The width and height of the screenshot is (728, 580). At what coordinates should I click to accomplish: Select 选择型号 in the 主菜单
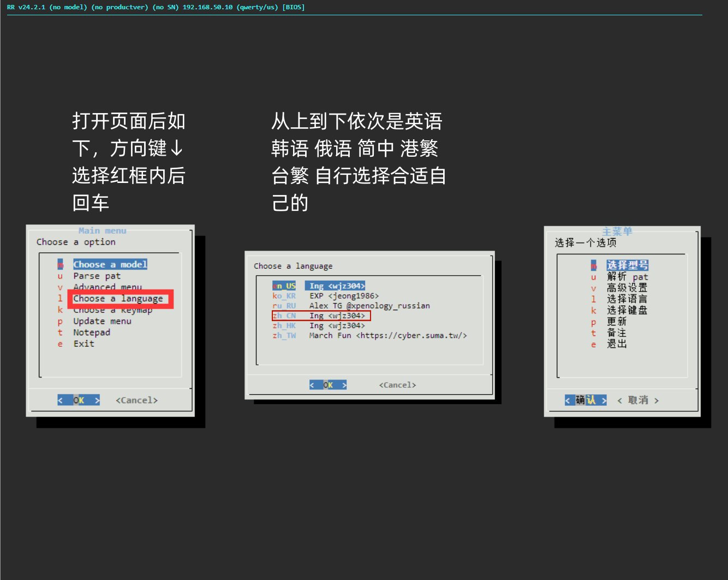(x=627, y=265)
